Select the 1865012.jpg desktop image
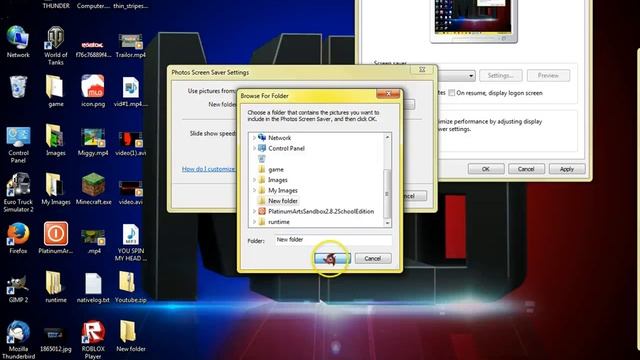Viewport: 640px width, 360px height. coord(56,339)
